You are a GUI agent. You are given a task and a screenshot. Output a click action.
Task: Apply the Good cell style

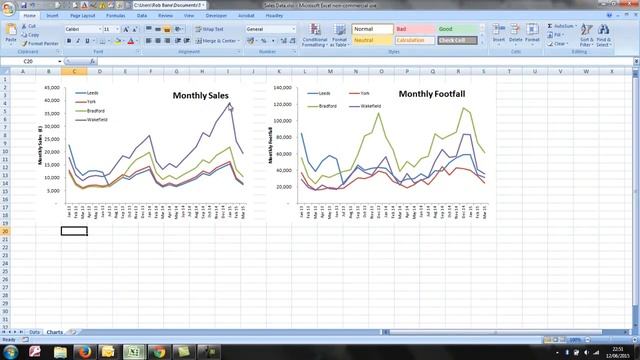pos(457,29)
